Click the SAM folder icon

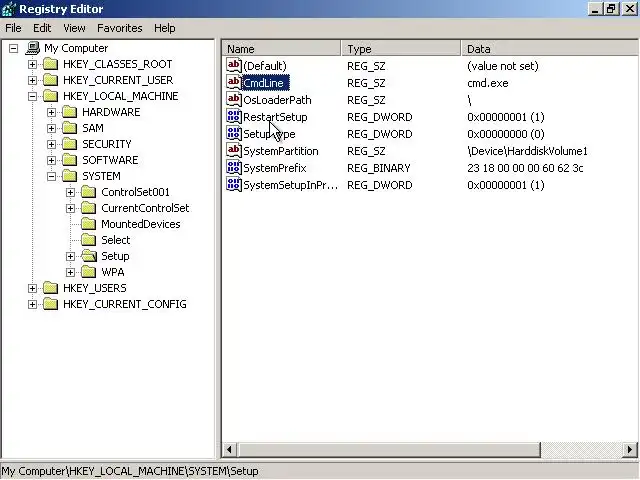[x=70, y=128]
